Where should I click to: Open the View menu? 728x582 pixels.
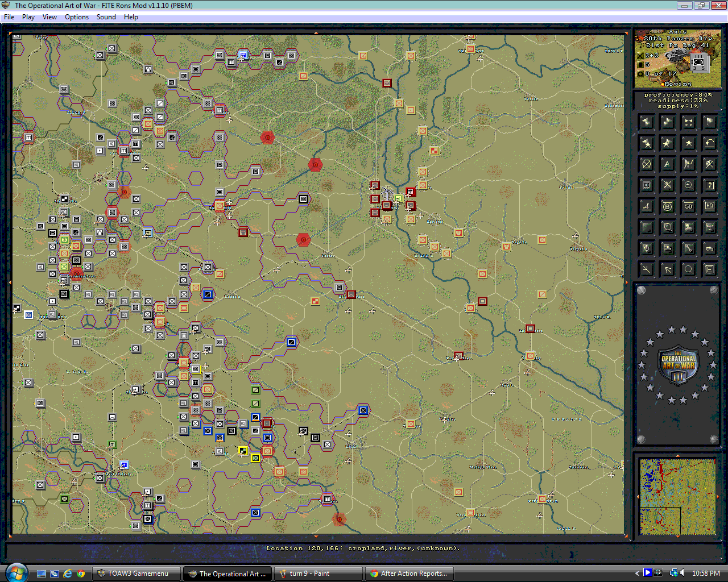pos(49,17)
